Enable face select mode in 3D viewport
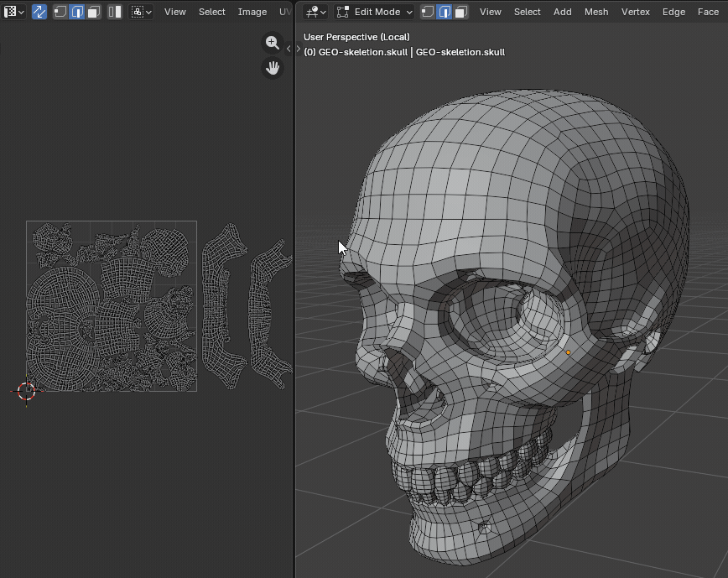Viewport: 728px width, 578px height. click(461, 12)
